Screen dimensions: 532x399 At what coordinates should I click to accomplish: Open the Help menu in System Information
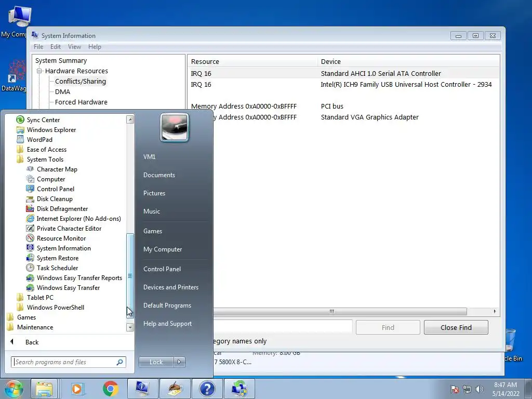95,47
